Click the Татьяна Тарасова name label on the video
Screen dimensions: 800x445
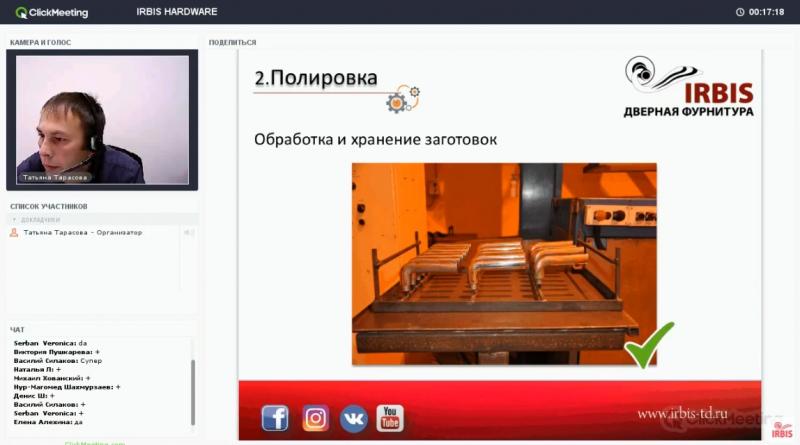point(55,178)
